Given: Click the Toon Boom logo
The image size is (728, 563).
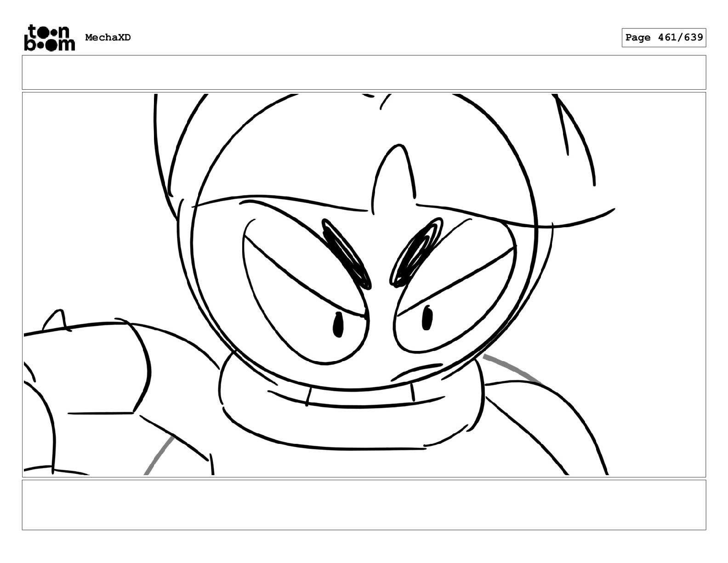Looking at the screenshot, I should (x=49, y=37).
